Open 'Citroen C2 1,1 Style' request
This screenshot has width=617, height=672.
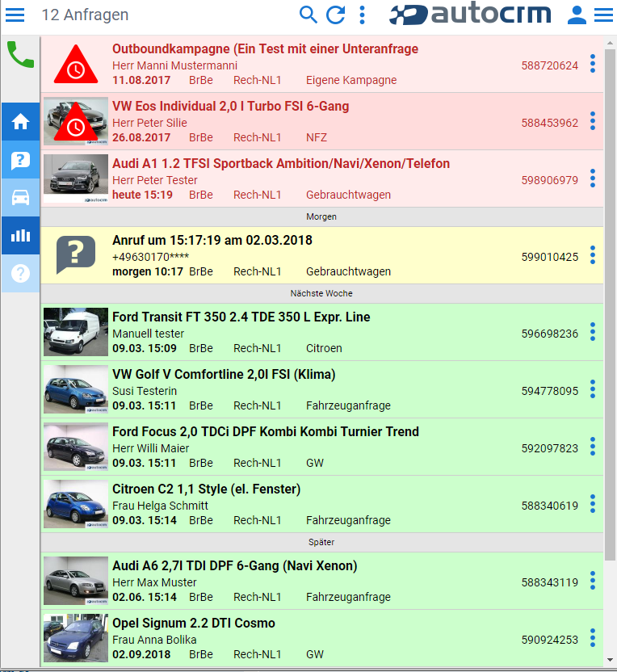click(207, 489)
